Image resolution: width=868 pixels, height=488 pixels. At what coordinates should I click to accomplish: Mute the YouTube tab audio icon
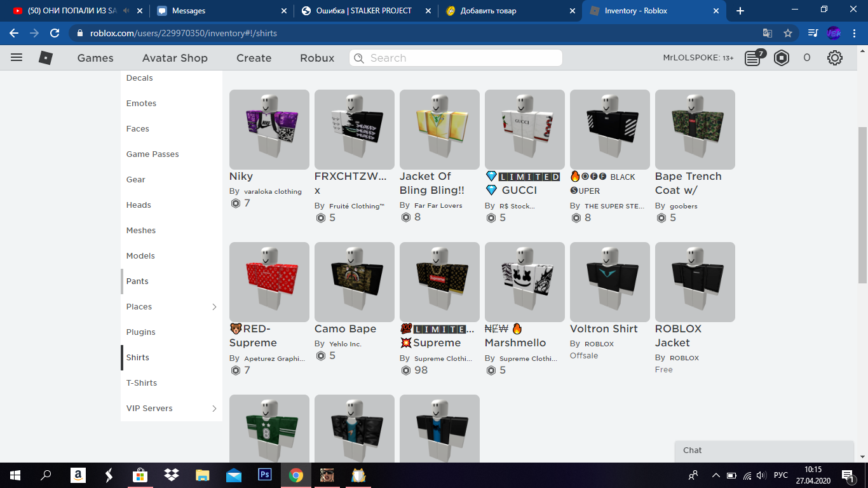(127, 11)
